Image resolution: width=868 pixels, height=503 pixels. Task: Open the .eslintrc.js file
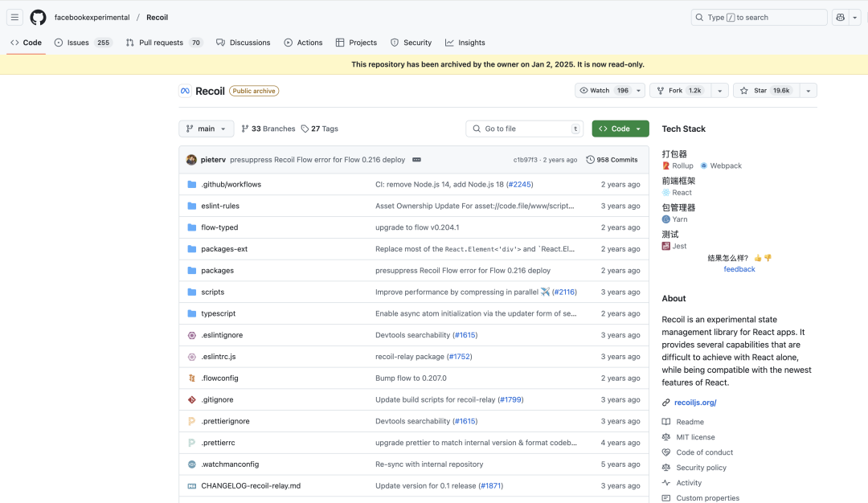218,357
